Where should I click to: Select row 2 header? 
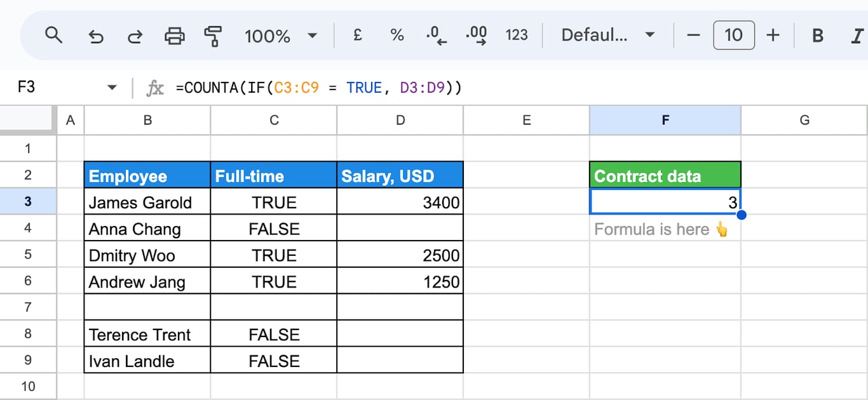click(x=28, y=175)
